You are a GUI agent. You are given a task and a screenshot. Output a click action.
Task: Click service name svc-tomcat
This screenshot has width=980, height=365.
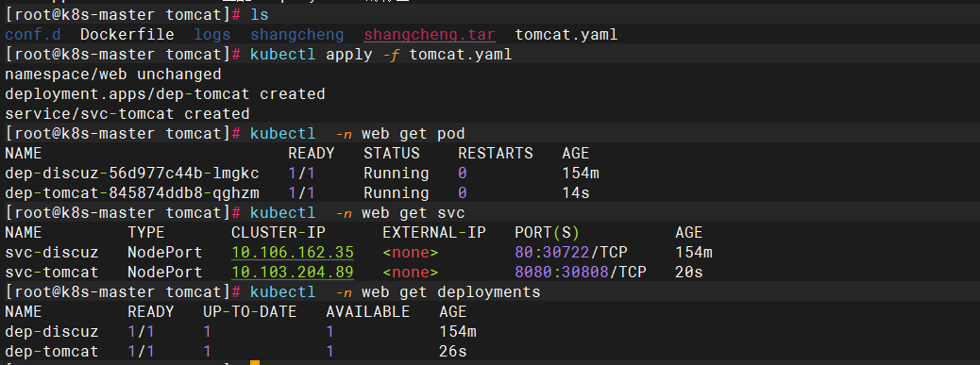coord(52,273)
